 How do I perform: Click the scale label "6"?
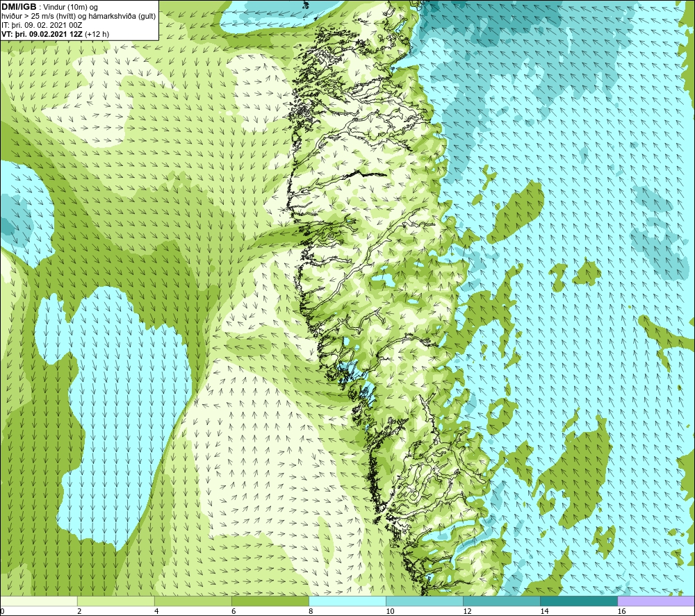[x=234, y=612]
